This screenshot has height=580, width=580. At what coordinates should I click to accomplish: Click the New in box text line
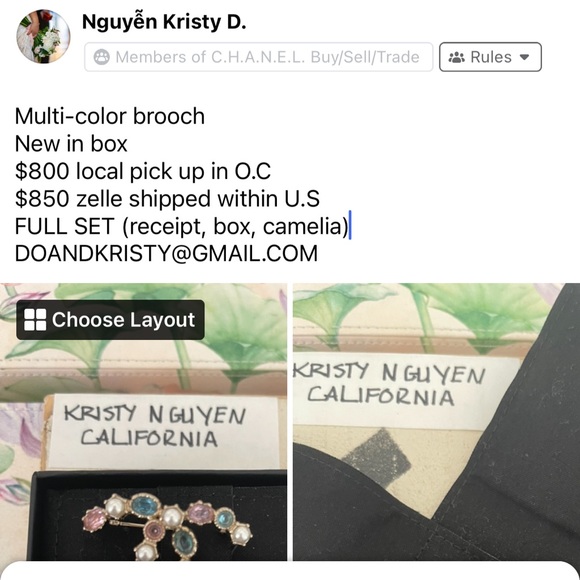(71, 144)
